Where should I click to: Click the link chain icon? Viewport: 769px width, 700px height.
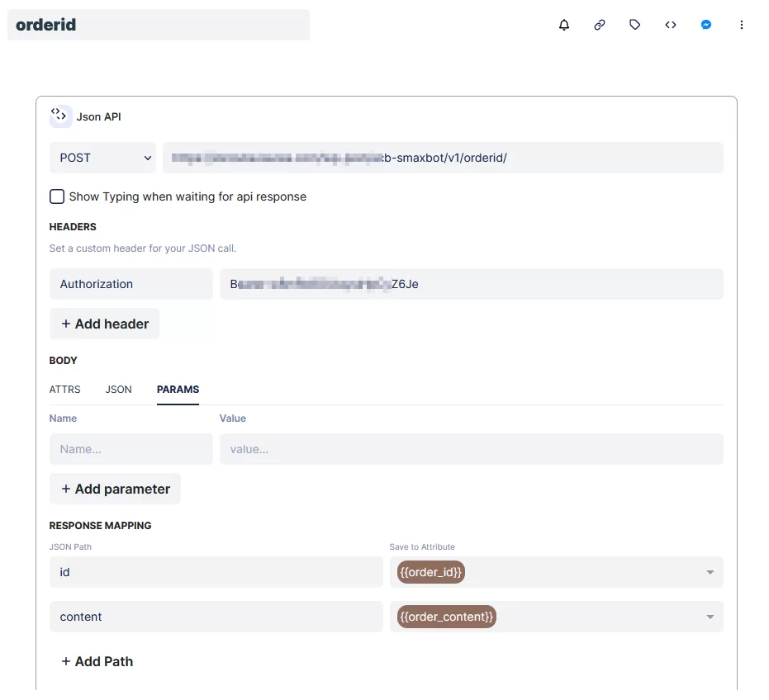pos(600,25)
